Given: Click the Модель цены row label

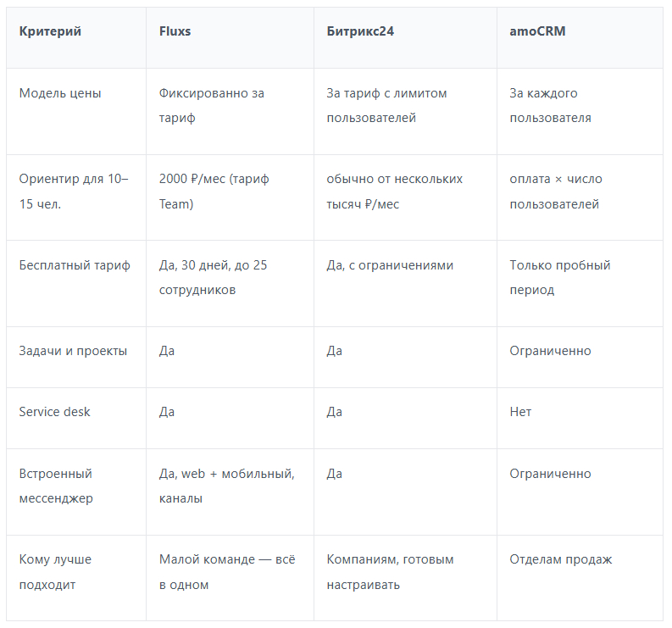Looking at the screenshot, I should pos(60,93).
